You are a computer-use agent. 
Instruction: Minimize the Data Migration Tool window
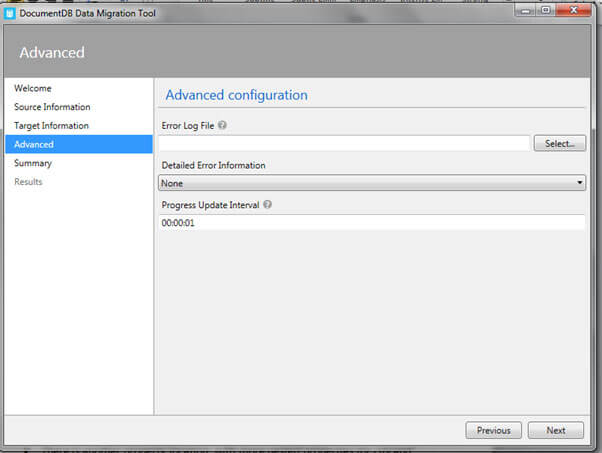coord(526,11)
